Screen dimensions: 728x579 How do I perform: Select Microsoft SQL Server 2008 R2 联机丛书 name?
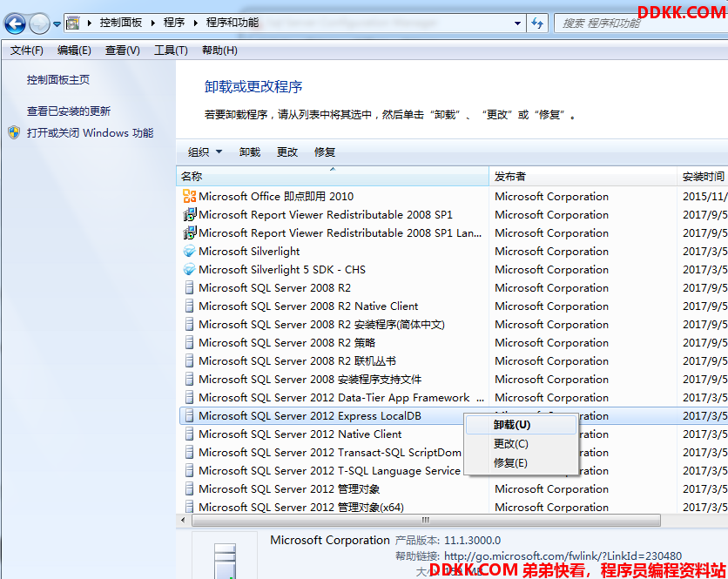click(x=297, y=361)
